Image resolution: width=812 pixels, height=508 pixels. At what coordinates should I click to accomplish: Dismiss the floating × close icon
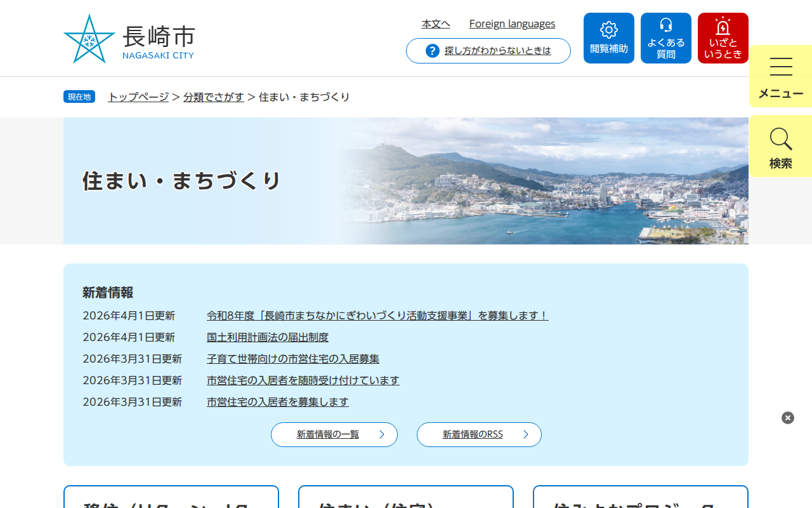[x=787, y=417]
